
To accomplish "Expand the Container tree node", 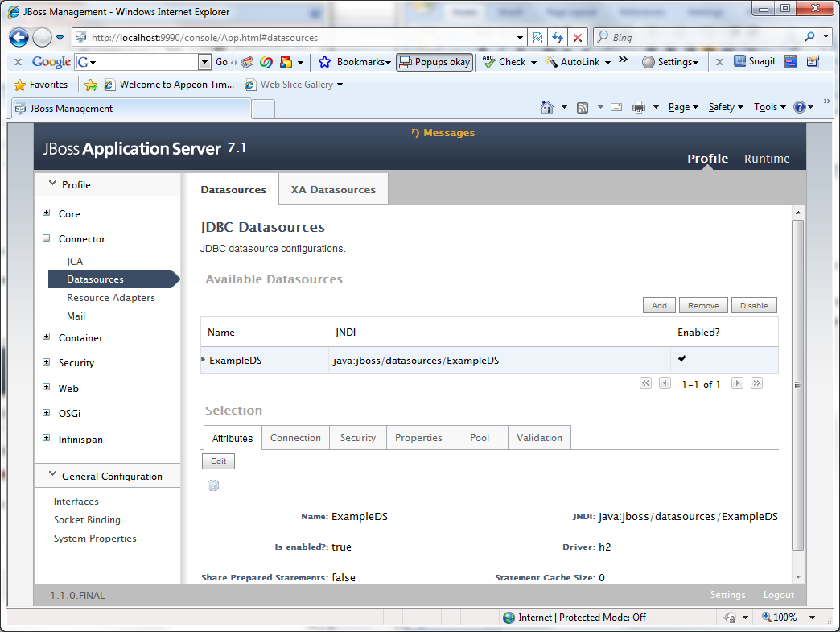I will tap(46, 337).
